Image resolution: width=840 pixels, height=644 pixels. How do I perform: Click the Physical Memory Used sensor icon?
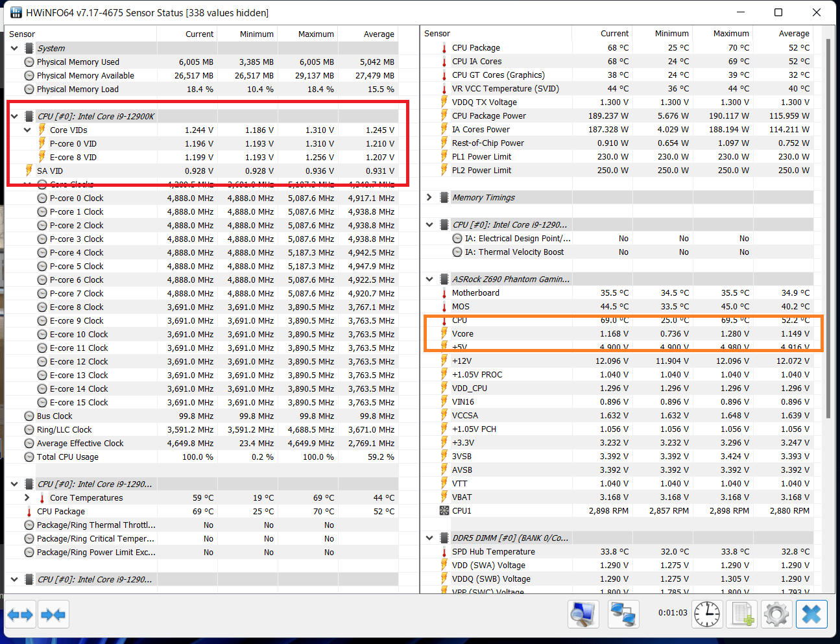(x=29, y=62)
